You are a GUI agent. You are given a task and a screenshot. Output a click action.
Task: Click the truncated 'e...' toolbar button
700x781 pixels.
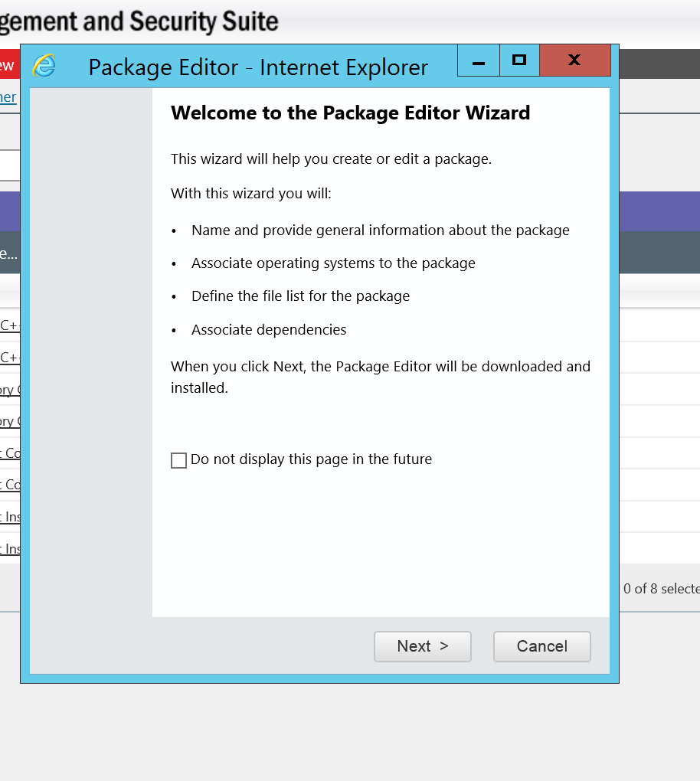coord(8,253)
